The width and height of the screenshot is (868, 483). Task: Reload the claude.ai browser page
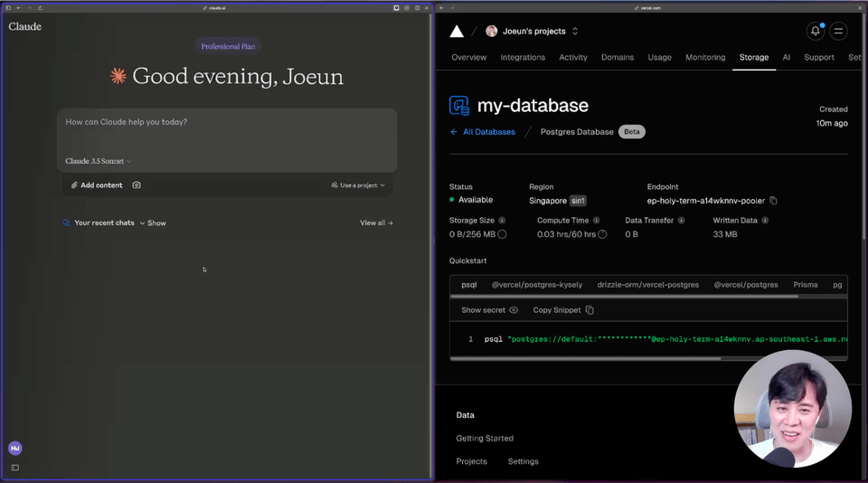coord(40,8)
